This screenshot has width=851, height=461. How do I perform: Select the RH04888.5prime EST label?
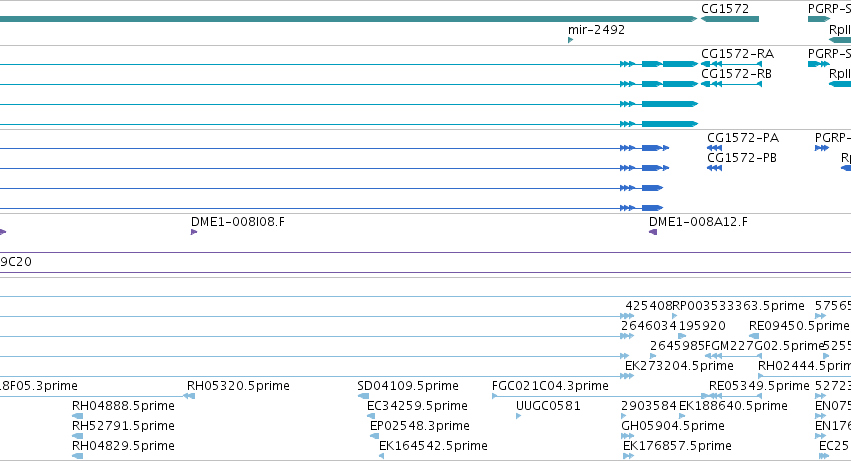(123, 406)
